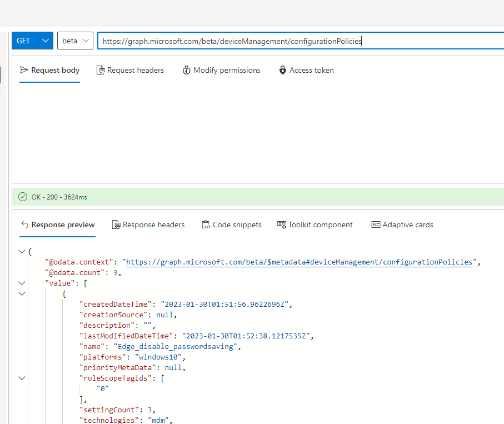Switch to the Response headers tab

[148, 225]
